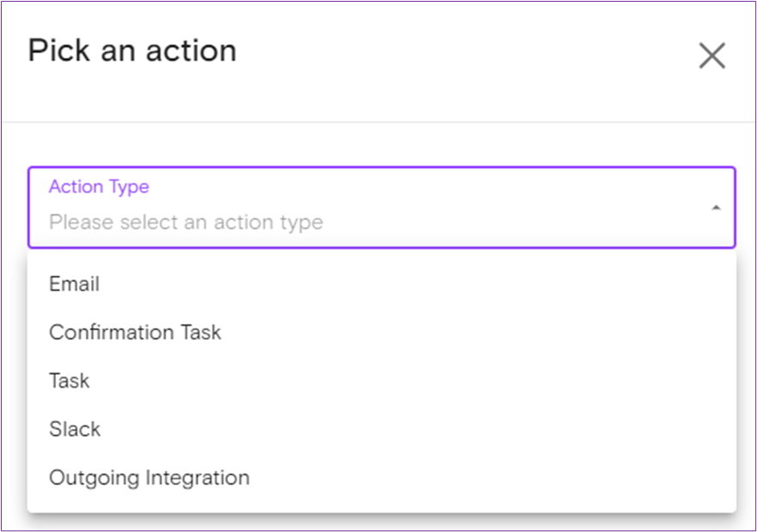Image resolution: width=757 pixels, height=532 pixels.
Task: Click the Confirmation Task list entry
Action: pos(135,333)
